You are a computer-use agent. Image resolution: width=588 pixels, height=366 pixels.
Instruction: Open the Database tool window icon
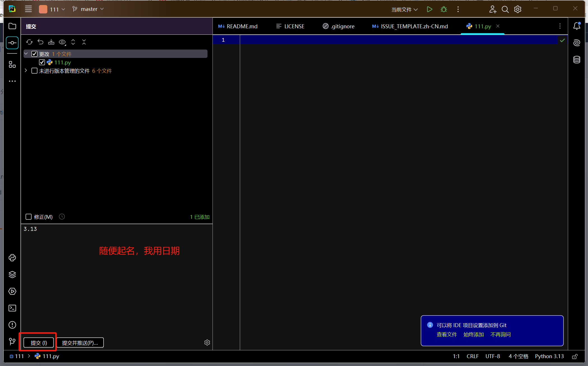click(x=577, y=60)
